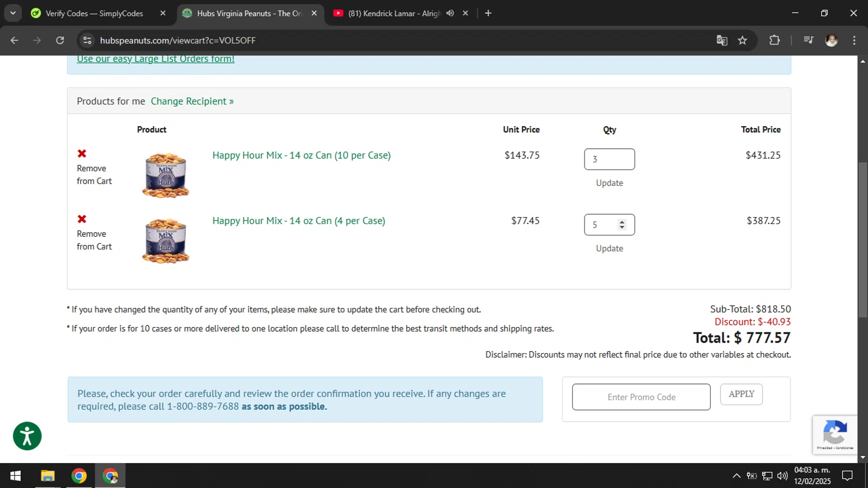Bookmark this page with the star icon
The width and height of the screenshot is (868, 488).
click(742, 40)
